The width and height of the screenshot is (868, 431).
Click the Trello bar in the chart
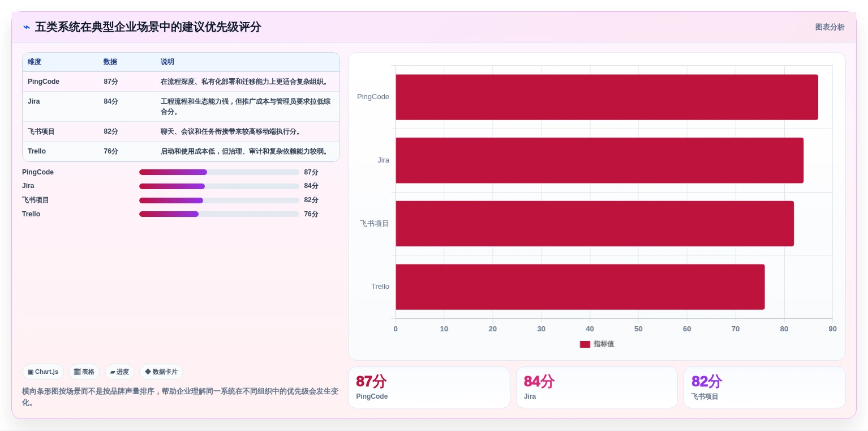pos(580,287)
